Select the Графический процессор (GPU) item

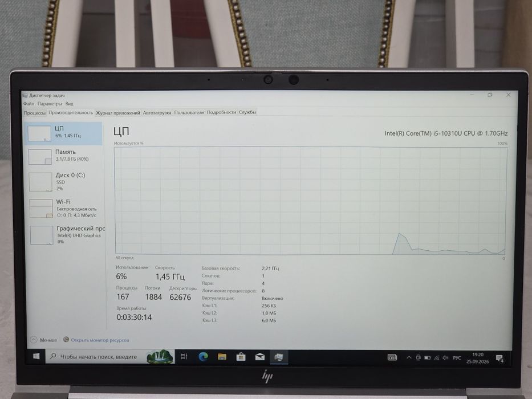pos(67,235)
